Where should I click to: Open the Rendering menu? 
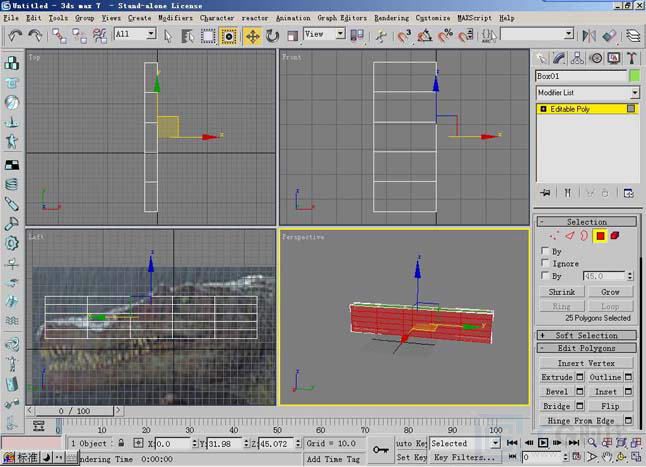point(391,18)
